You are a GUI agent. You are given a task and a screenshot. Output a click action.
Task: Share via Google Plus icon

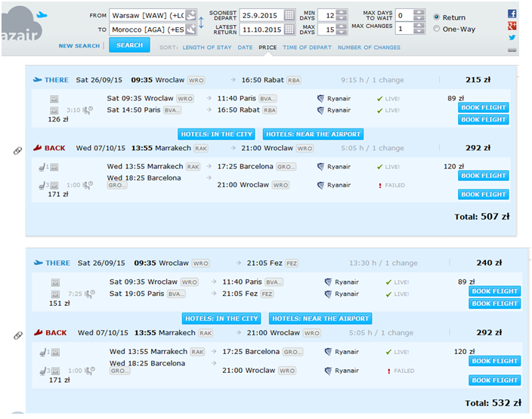512,26
